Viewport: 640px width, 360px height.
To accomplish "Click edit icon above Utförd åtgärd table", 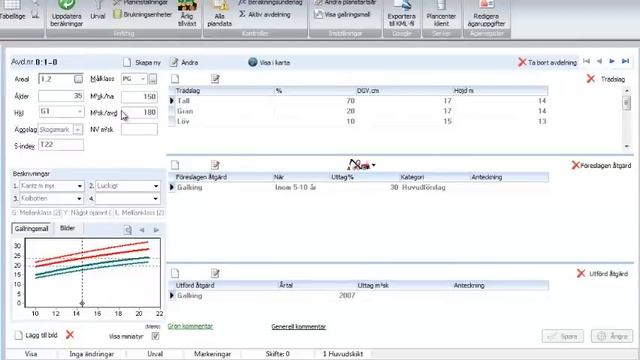I will pyautogui.click(x=215, y=273).
